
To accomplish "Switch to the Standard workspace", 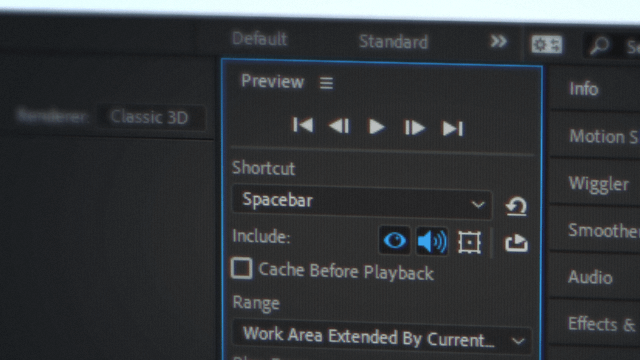I will tap(393, 42).
